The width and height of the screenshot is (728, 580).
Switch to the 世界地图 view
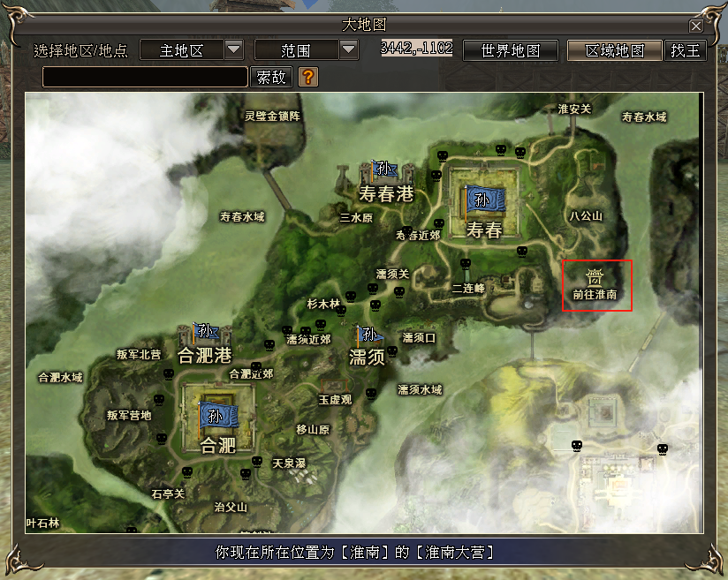[x=511, y=50]
